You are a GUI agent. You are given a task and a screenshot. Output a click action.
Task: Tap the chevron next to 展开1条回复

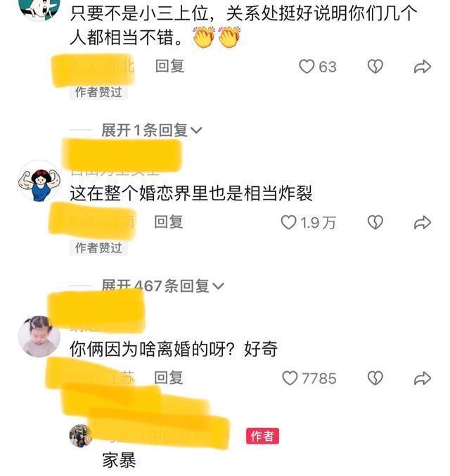[196, 131]
